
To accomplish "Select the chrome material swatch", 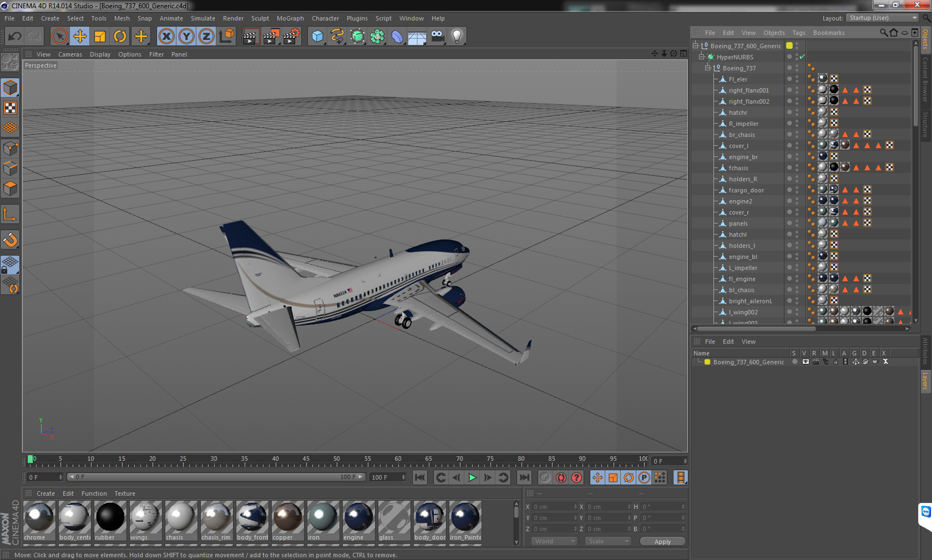I will click(39, 520).
